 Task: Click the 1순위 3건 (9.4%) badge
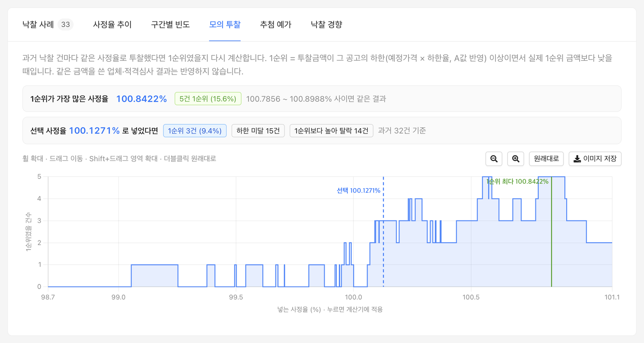coord(195,131)
